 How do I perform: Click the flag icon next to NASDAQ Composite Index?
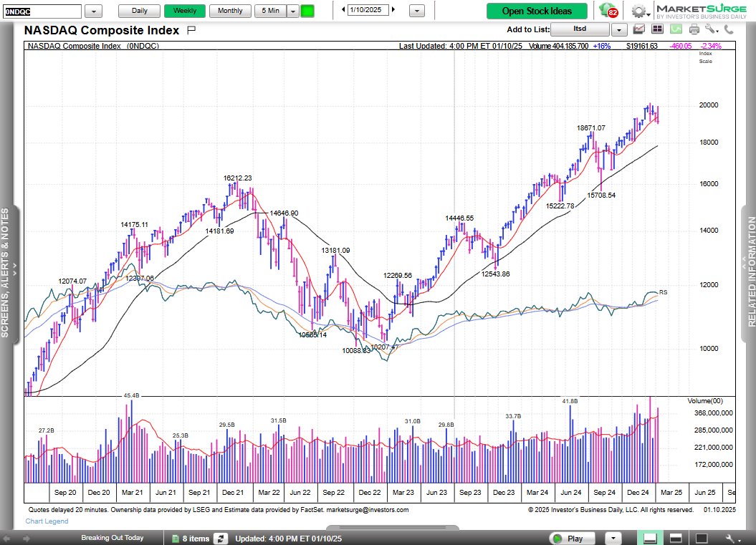point(191,30)
